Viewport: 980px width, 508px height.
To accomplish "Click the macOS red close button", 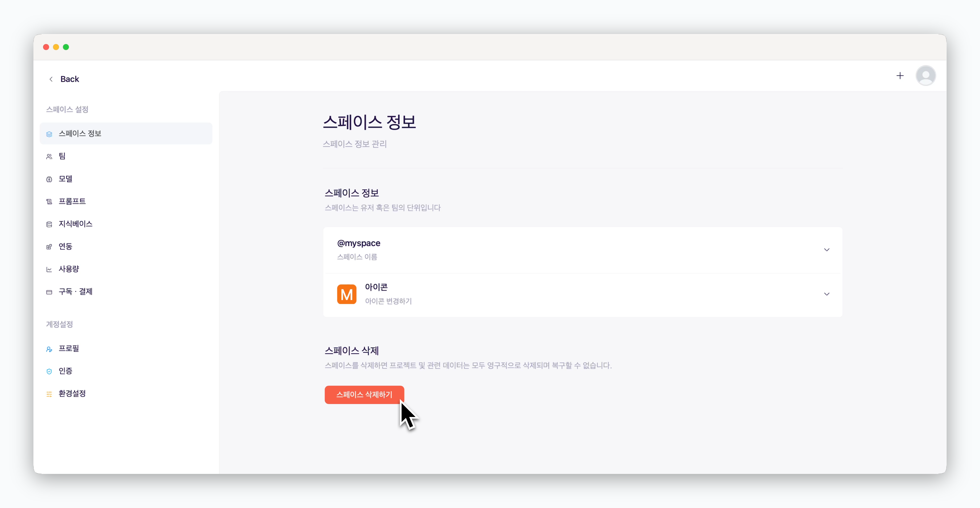I will (x=46, y=47).
